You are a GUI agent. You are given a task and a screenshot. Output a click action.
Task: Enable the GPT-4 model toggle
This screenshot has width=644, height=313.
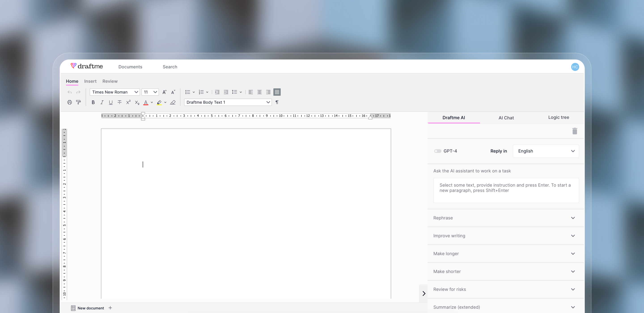438,151
